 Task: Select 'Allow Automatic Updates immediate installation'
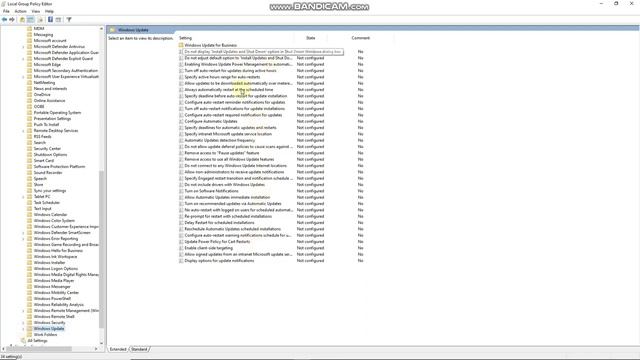[x=227, y=197]
